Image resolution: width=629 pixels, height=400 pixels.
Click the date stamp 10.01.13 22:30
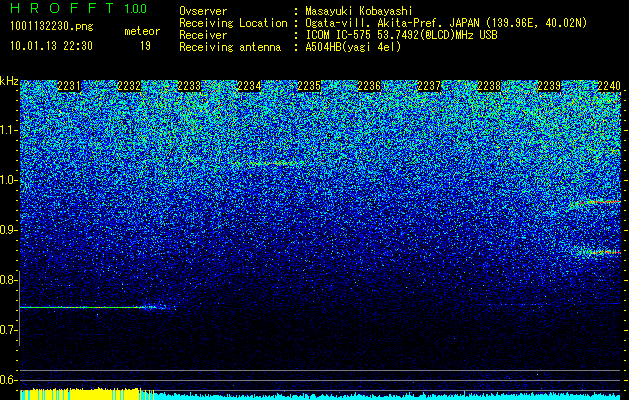click(x=51, y=46)
